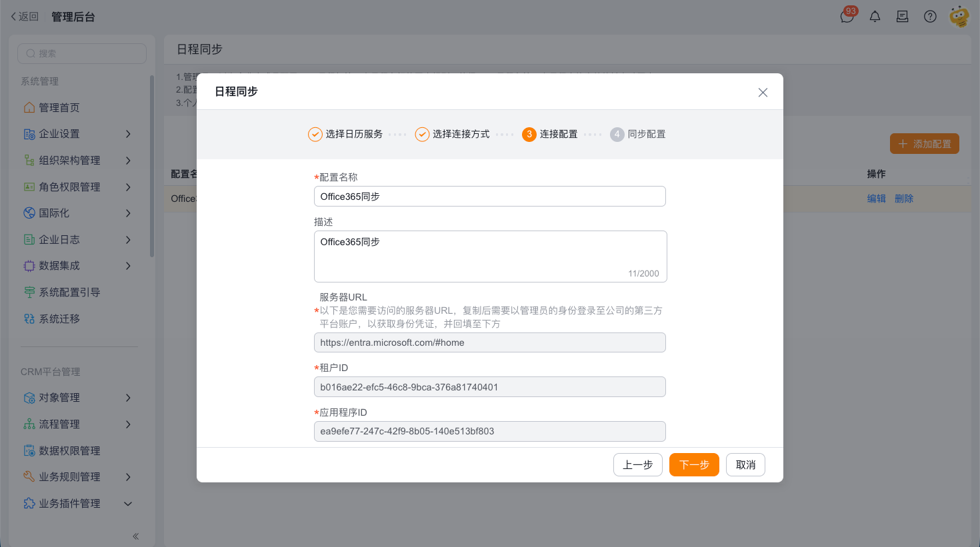This screenshot has height=547, width=980.
Task: Click the 编辑 link in the table row
Action: click(x=876, y=199)
